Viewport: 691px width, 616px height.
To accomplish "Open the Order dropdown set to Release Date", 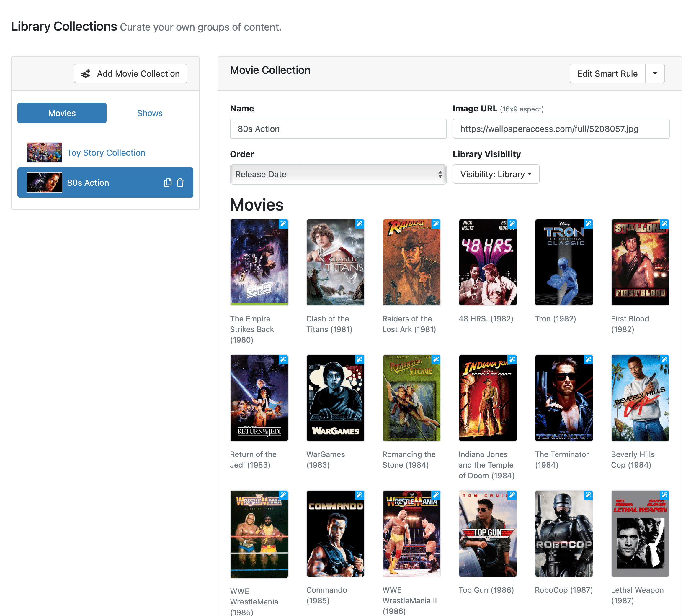I will click(x=338, y=174).
